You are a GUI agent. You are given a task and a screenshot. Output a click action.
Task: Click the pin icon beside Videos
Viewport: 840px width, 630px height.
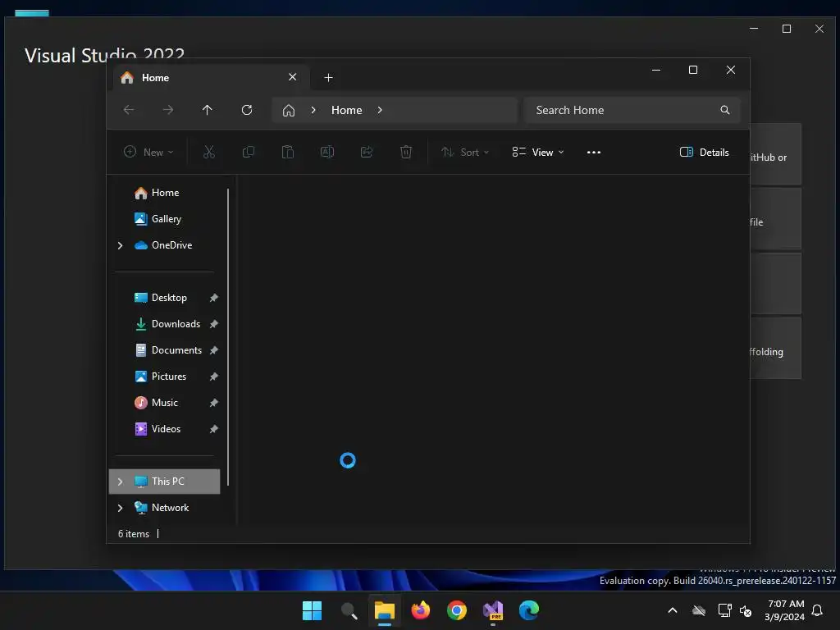coord(214,429)
